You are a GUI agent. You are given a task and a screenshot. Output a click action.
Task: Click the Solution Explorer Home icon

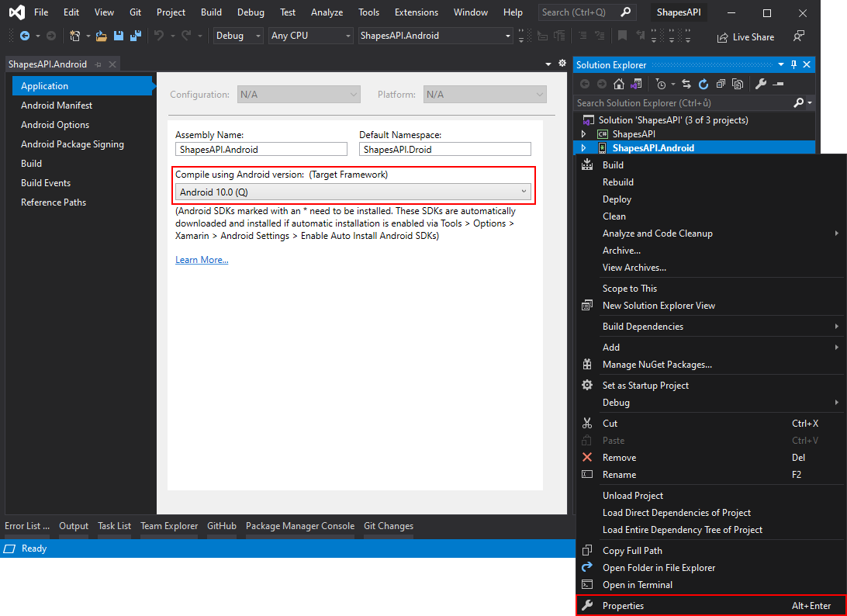[619, 84]
